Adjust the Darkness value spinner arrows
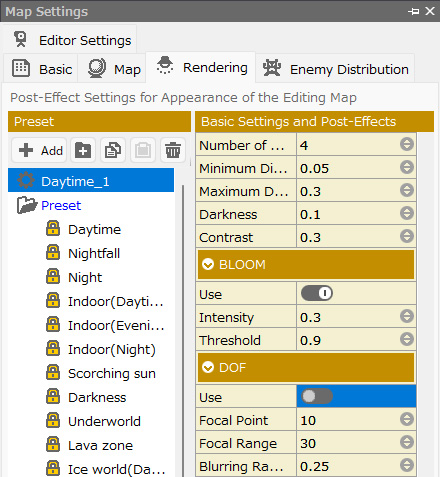 [407, 213]
